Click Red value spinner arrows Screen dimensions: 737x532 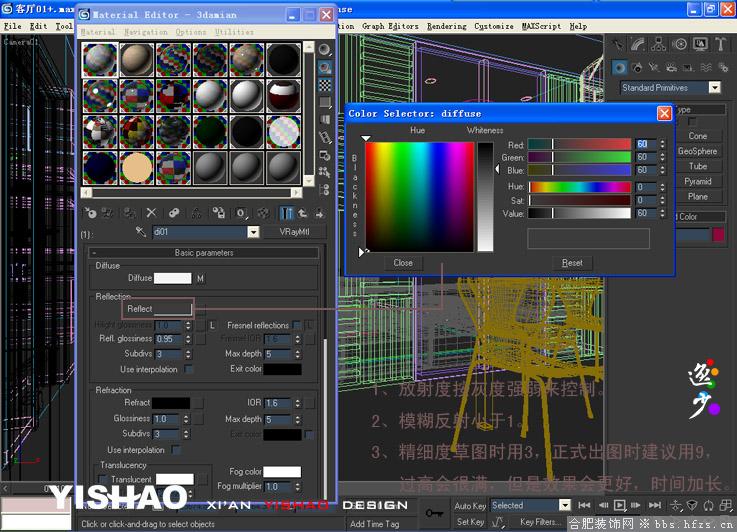pyautogui.click(x=662, y=144)
